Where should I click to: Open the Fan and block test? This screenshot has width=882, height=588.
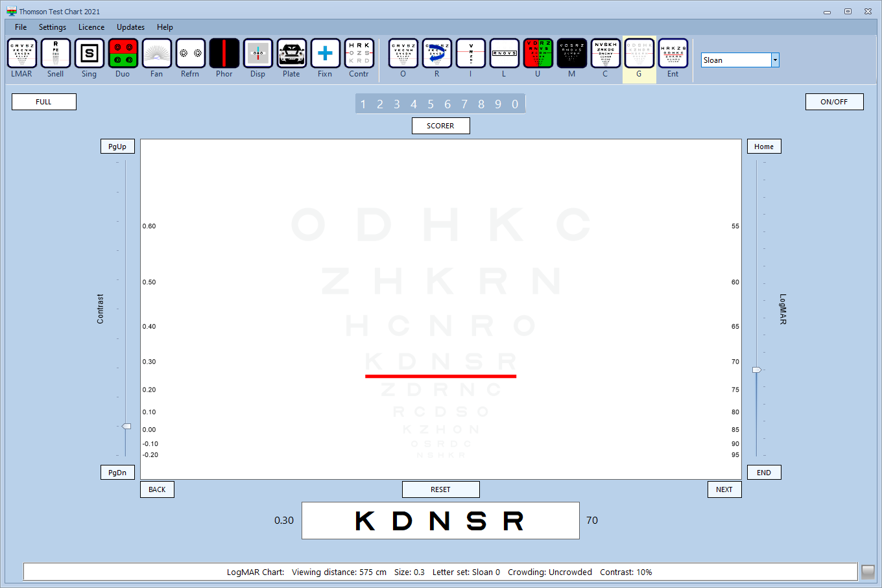coord(156,54)
